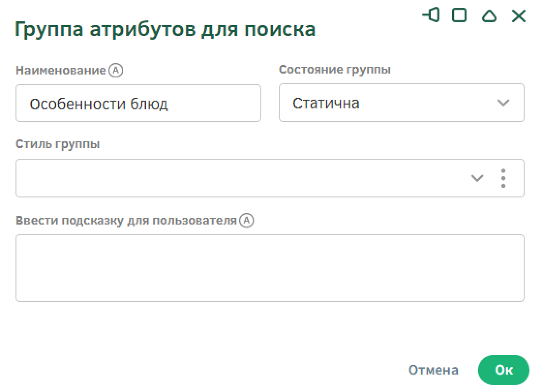543x392 pixels.
Task: Click the triangle collapse icon in header
Action: pos(489,16)
